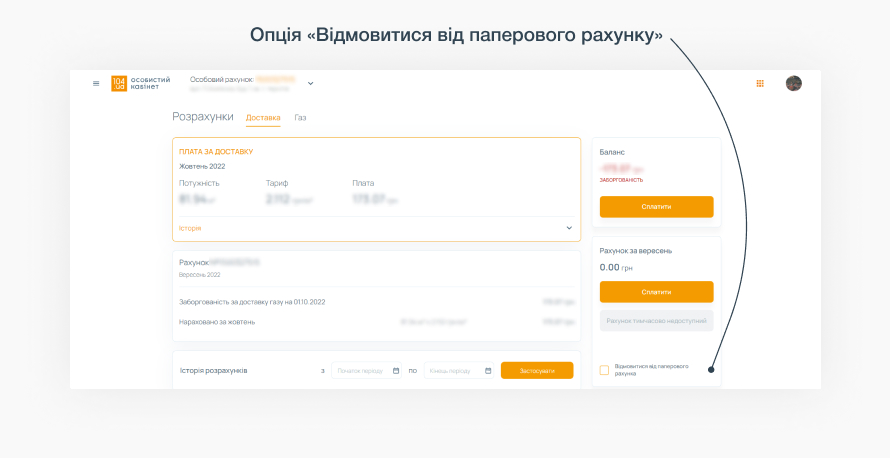This screenshot has width=890, height=458.
Task: Open the apps grid icon
Action: (x=760, y=84)
